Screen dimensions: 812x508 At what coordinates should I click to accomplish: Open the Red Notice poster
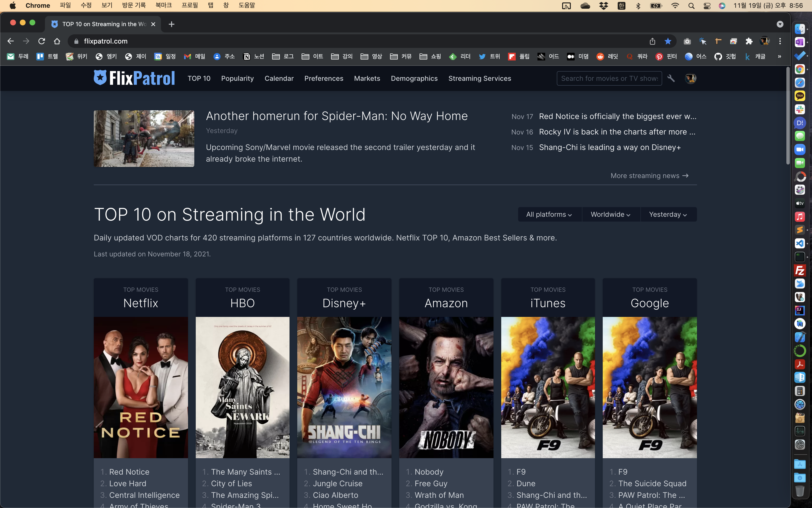click(141, 387)
